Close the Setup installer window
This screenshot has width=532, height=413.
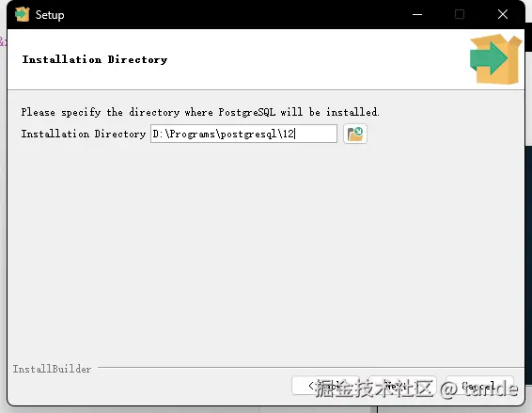(x=503, y=15)
